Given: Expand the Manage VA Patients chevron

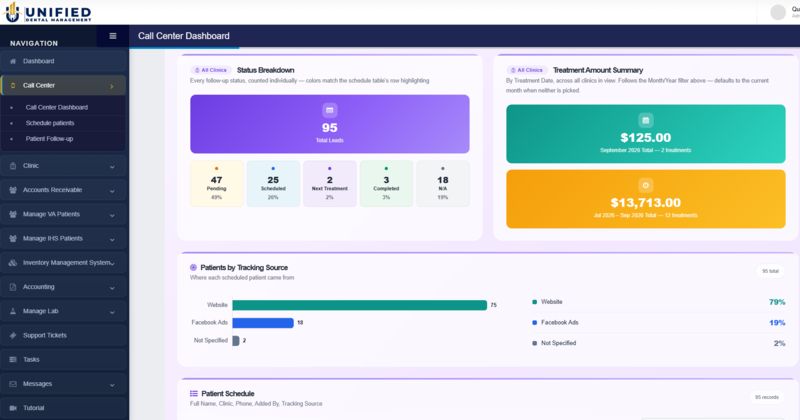Looking at the screenshot, I should tap(112, 215).
